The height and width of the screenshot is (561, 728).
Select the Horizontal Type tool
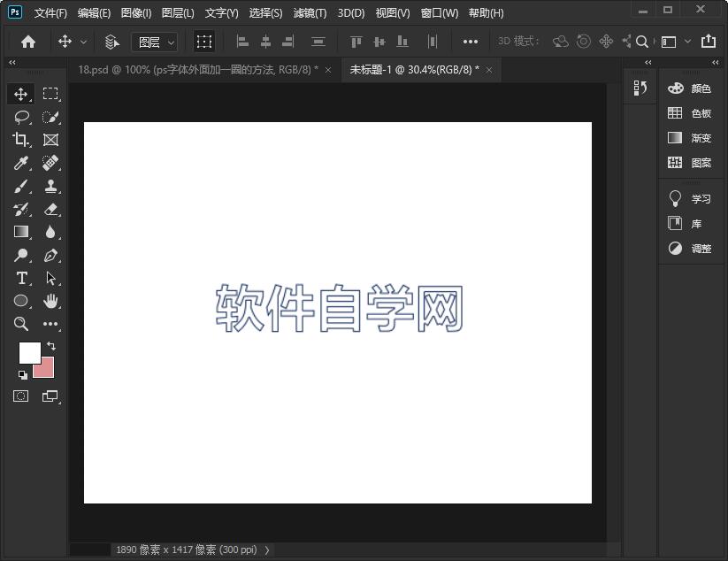point(21,279)
